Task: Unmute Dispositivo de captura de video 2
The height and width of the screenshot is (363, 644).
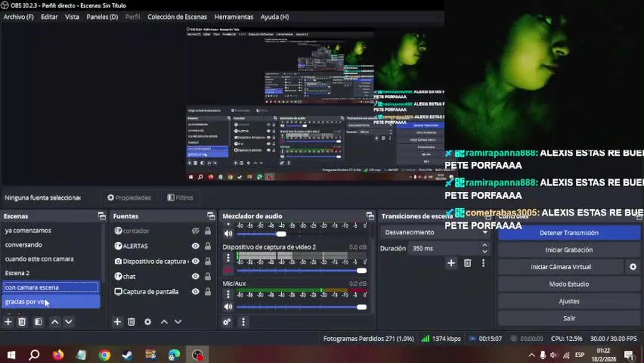Action: [228, 271]
